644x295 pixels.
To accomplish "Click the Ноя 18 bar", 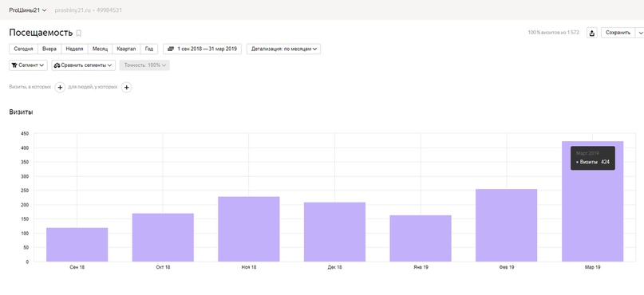I will [249, 229].
